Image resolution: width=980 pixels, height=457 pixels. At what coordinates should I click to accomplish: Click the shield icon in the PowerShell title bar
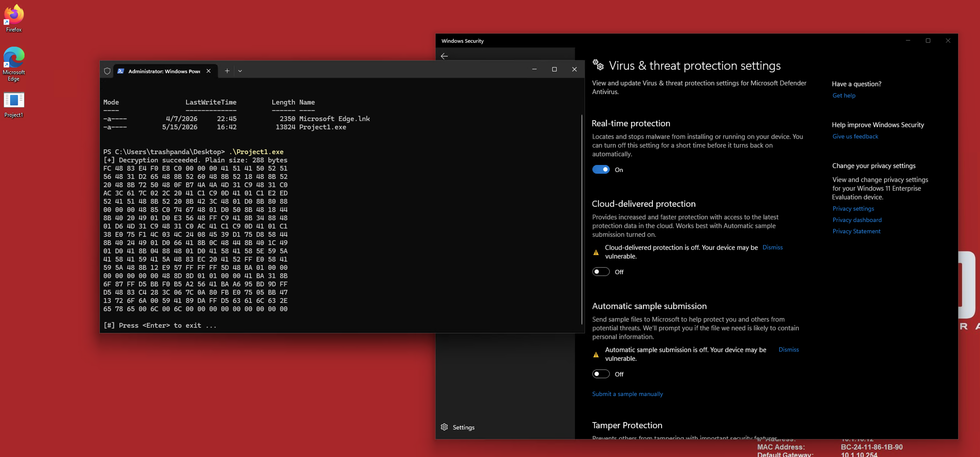(x=107, y=71)
